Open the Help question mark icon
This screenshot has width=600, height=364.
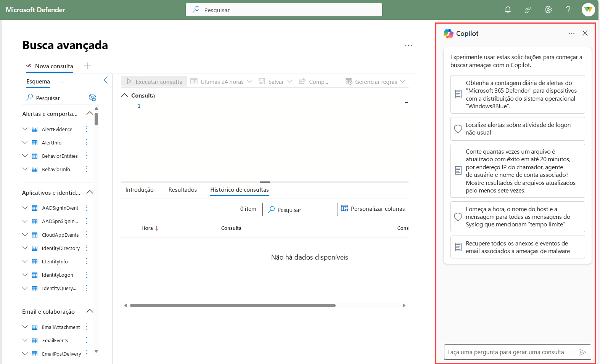pyautogui.click(x=568, y=10)
